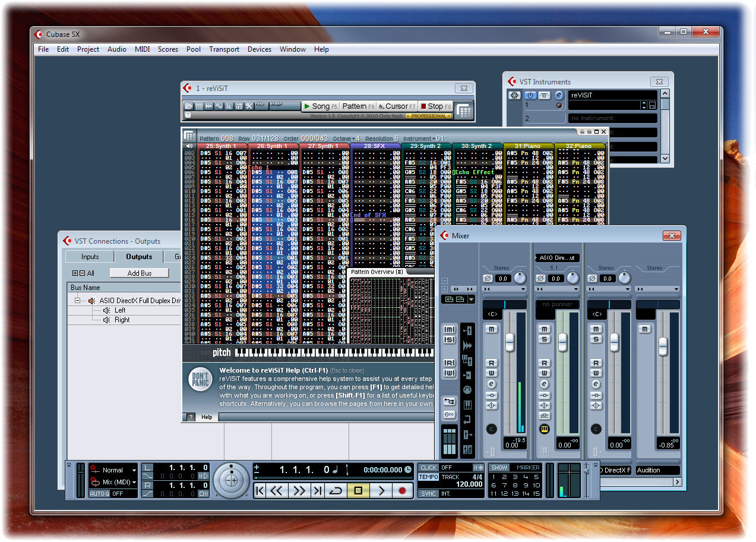This screenshot has height=542, width=756.
Task: Click the open file icon in reViSiT toolbar
Action: [x=189, y=106]
